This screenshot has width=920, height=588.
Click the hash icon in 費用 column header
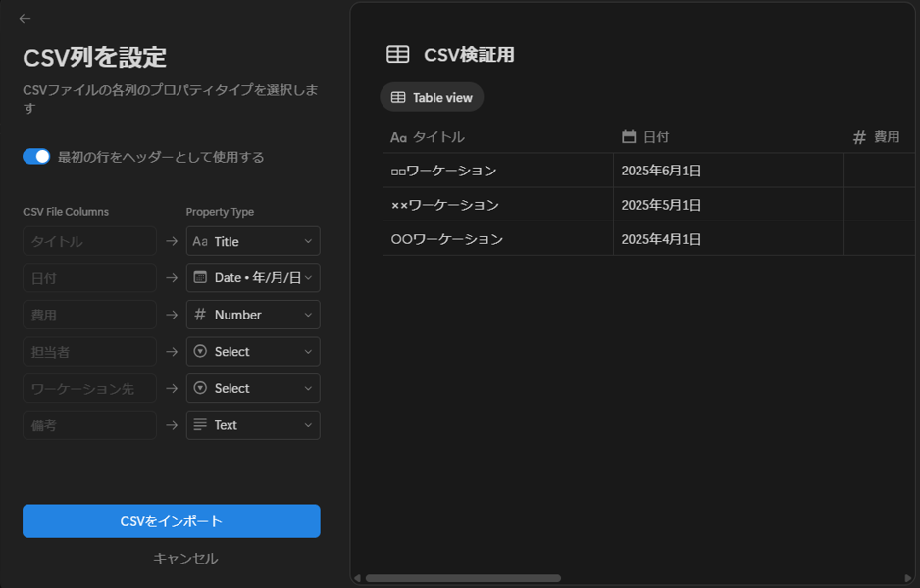(x=859, y=137)
